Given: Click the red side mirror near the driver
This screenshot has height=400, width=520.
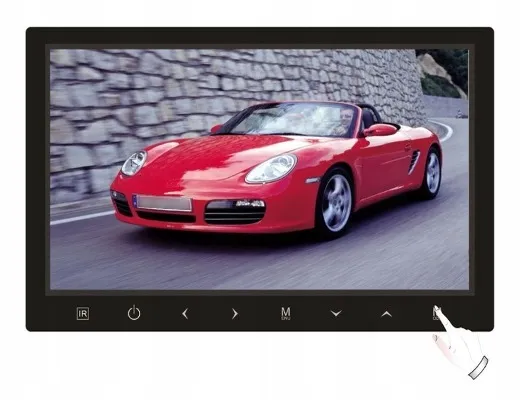Looking at the screenshot, I should (x=380, y=130).
